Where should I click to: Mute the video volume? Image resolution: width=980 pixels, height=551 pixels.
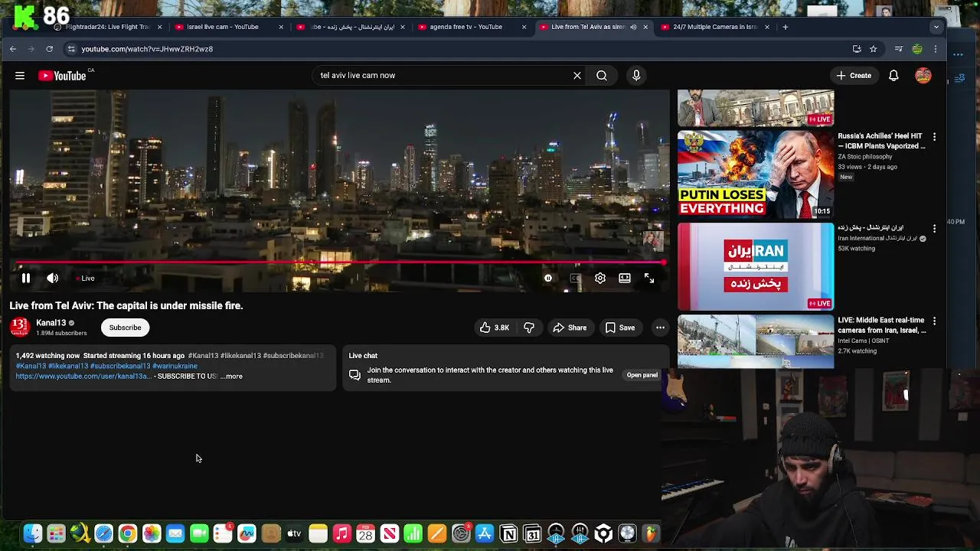click(52, 279)
